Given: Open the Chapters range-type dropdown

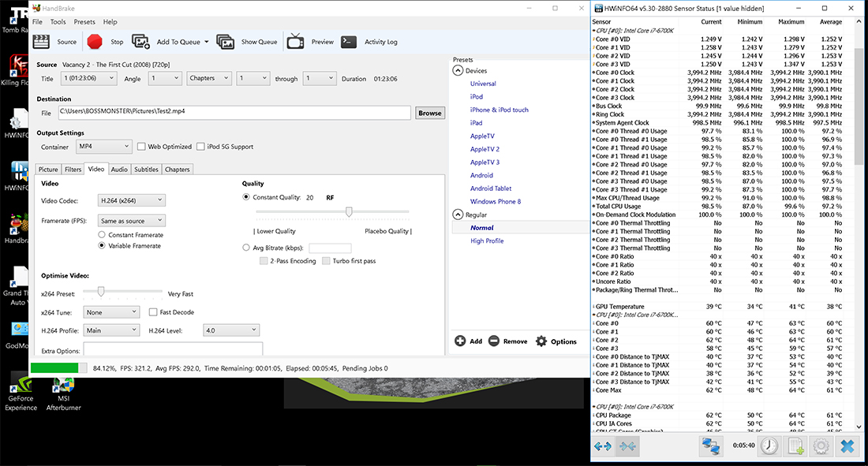Looking at the screenshot, I should (208, 79).
